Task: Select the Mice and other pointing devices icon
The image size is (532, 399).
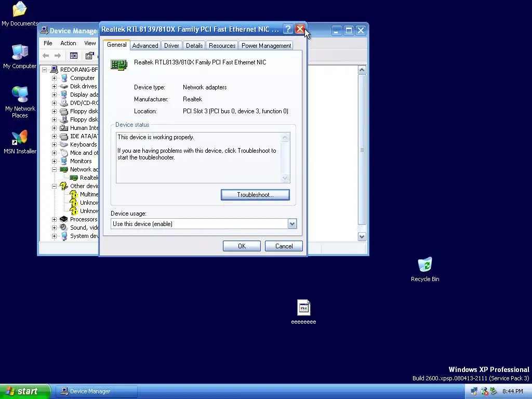Action: (x=64, y=153)
